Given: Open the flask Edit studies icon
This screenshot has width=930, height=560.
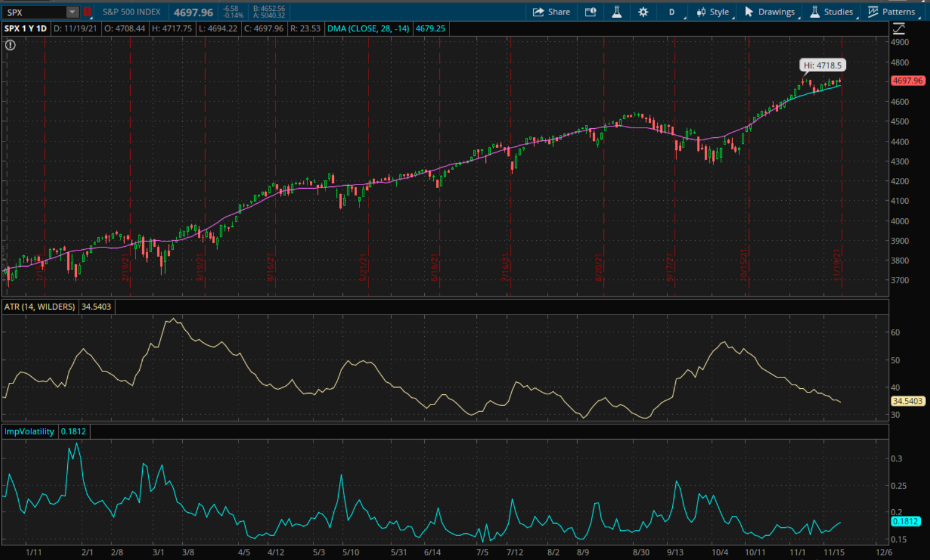Looking at the screenshot, I should [x=617, y=11].
